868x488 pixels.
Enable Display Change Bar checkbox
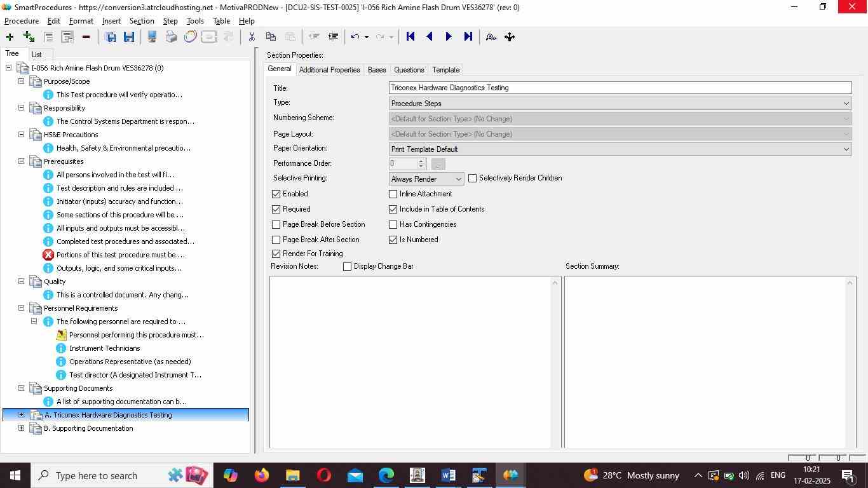347,266
